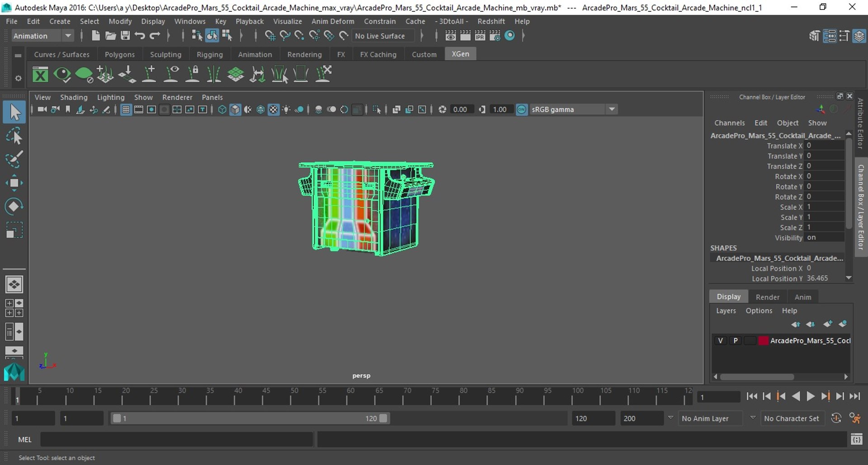The width and height of the screenshot is (868, 465).
Task: Open the Anim layer tab
Action: point(803,297)
